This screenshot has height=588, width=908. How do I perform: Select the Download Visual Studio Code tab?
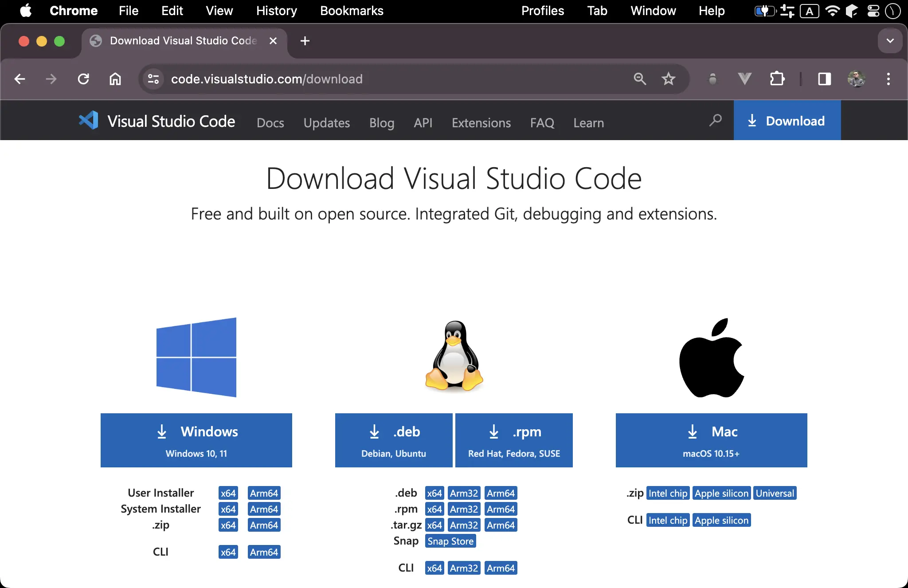pyautogui.click(x=184, y=41)
